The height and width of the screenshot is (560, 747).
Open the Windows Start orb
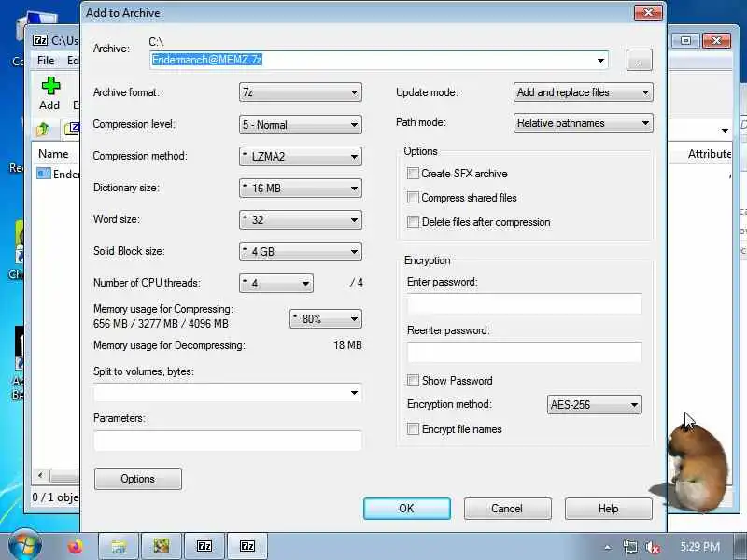(25, 546)
